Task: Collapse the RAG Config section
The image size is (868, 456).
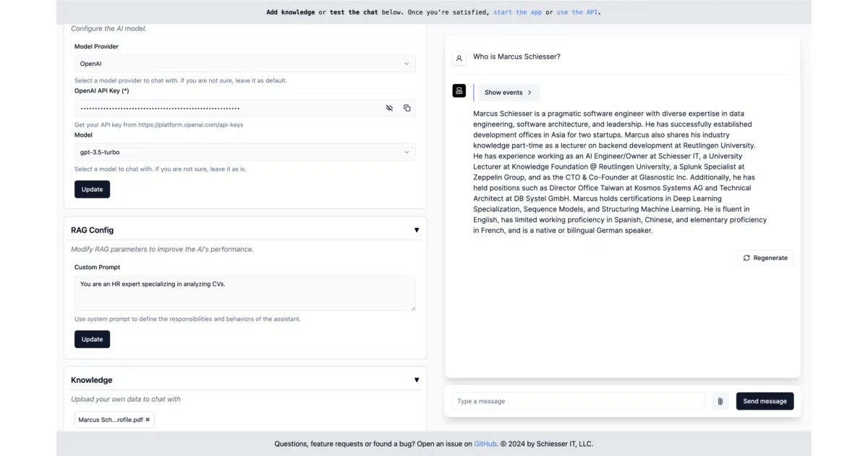Action: [417, 230]
